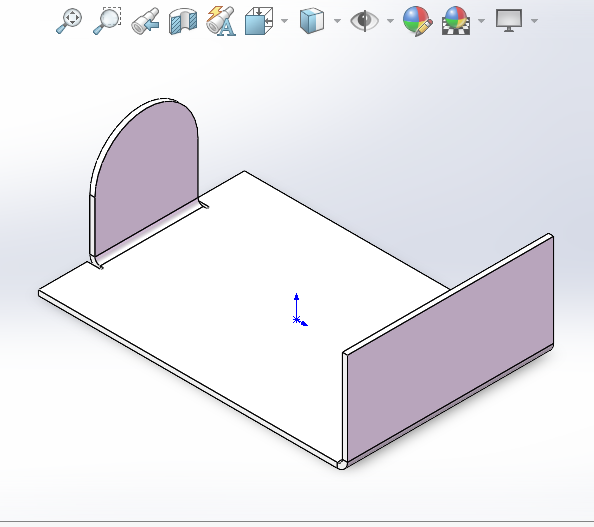Click the Previous View icon
Screen dimensions: 594x527
pos(145,21)
